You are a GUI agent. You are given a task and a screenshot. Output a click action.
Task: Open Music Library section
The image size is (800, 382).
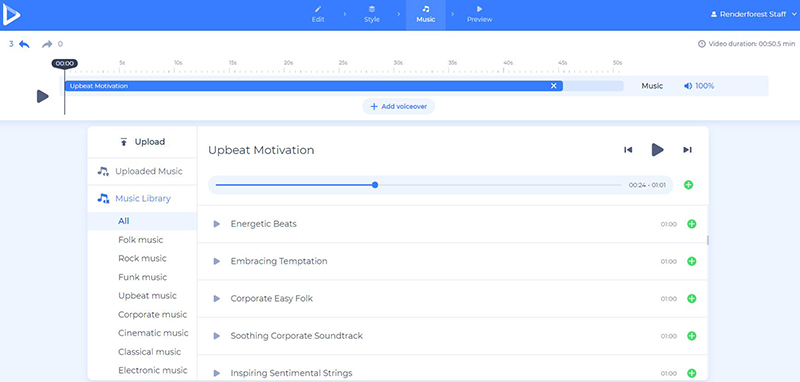(x=142, y=198)
